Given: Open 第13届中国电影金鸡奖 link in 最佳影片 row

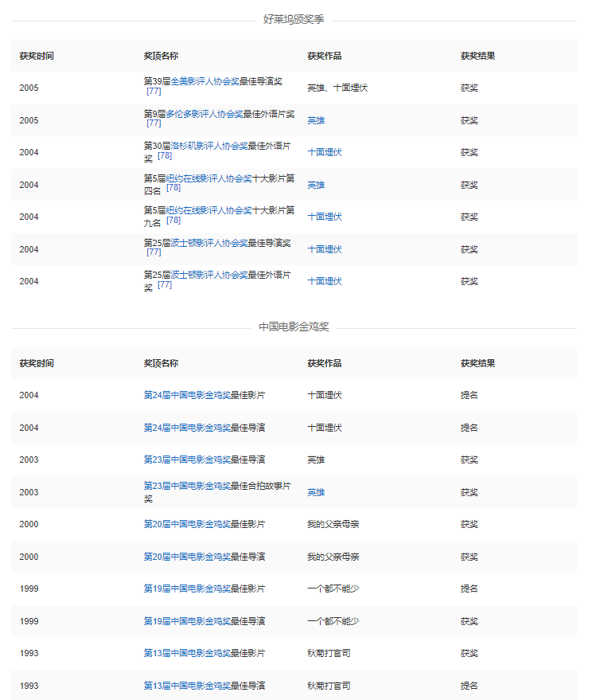Looking at the screenshot, I should [187, 654].
